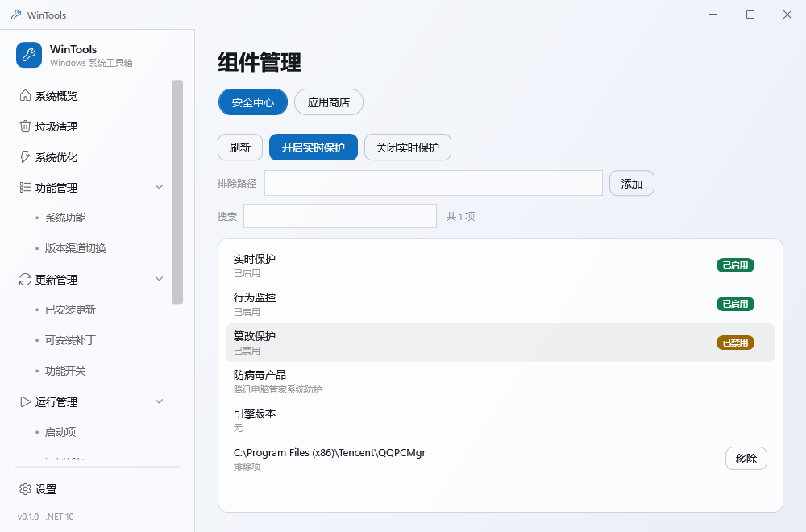This screenshot has width=806, height=532.
Task: Minimize the WinTools window
Action: click(713, 15)
